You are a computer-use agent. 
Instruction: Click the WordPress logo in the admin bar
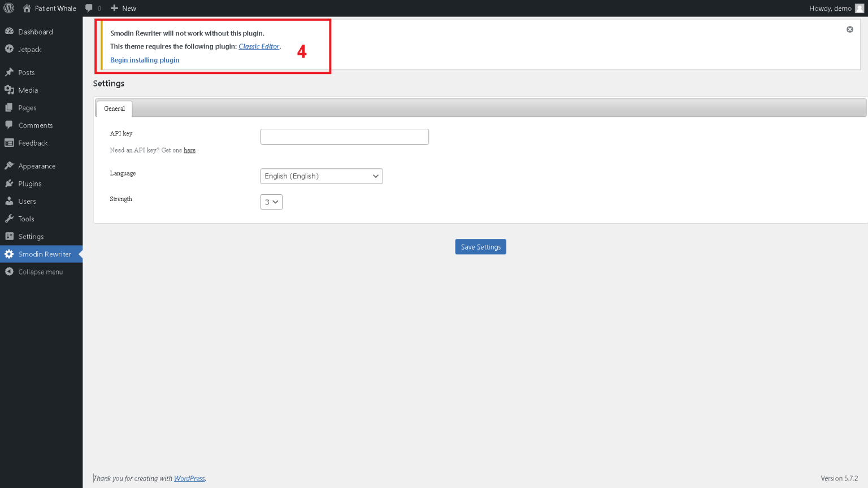(8, 8)
